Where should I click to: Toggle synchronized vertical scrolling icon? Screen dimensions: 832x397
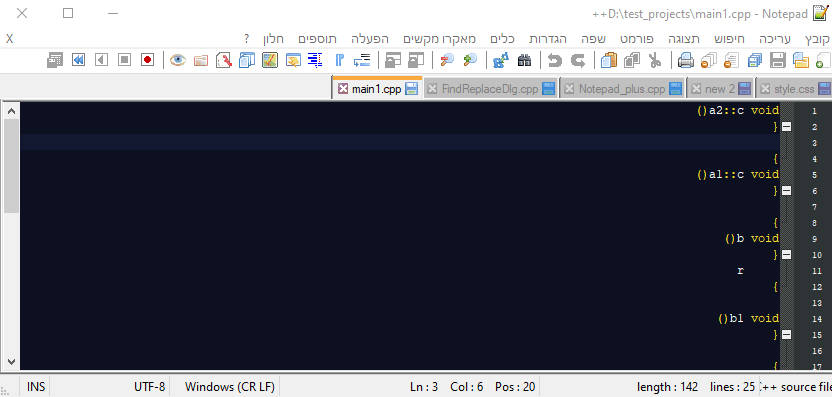point(416,60)
